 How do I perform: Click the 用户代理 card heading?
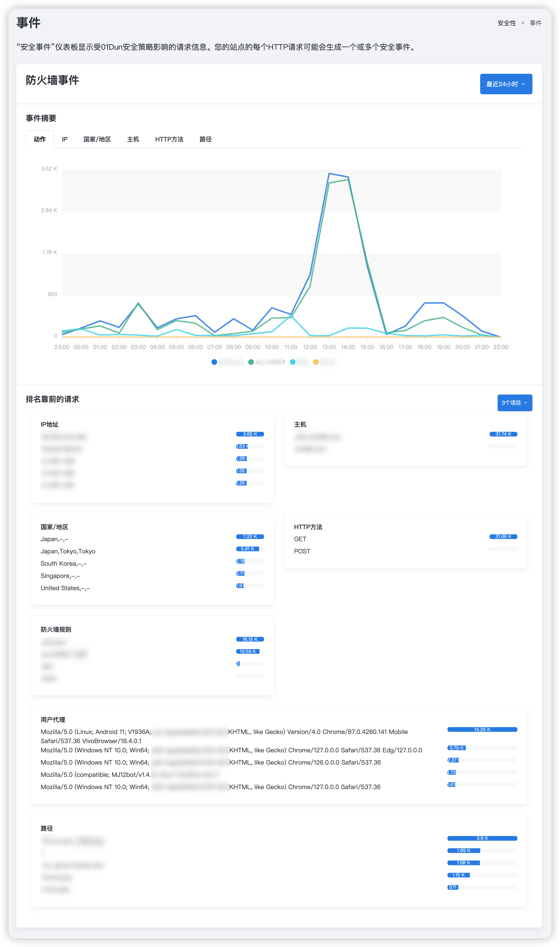[53, 719]
